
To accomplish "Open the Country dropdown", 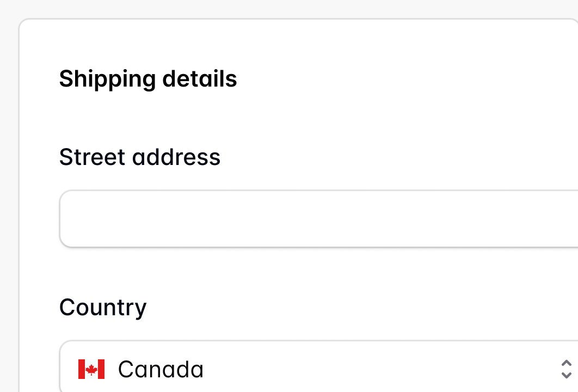I will coord(327,369).
